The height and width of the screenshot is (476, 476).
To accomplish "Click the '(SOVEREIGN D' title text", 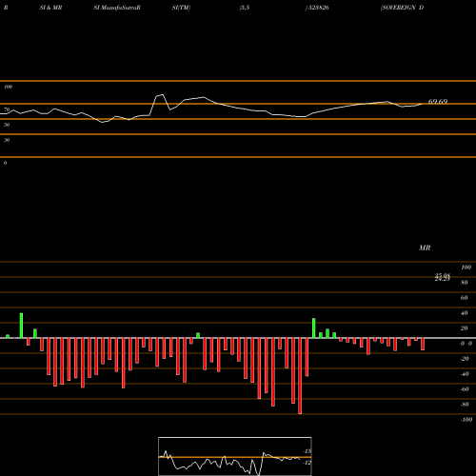I will 402,8.
